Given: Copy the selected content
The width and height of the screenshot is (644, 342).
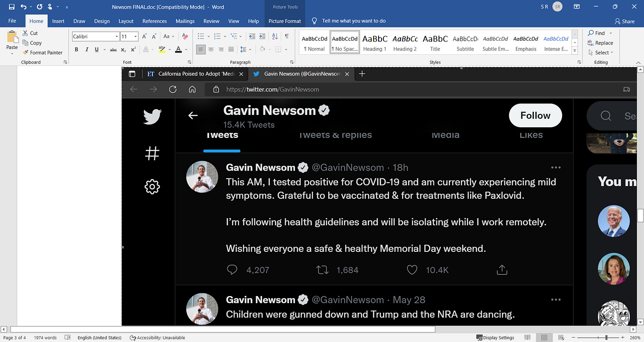Looking at the screenshot, I should tap(32, 43).
